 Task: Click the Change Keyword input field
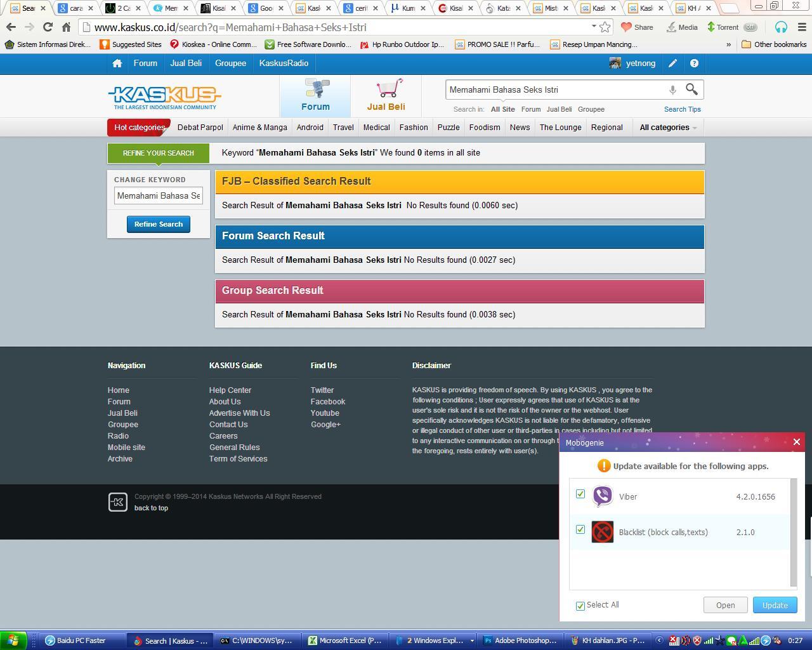159,196
